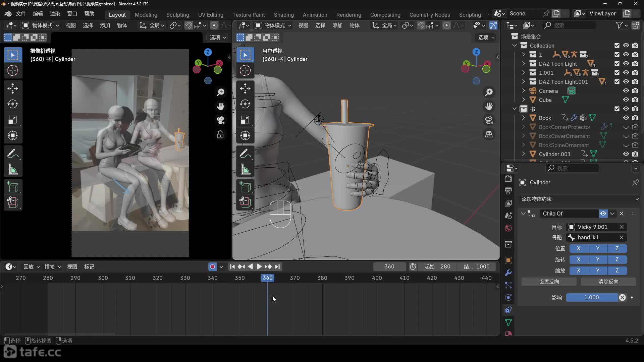Open the 渲染 menu
The height and width of the screenshot is (362, 644).
(55, 14)
